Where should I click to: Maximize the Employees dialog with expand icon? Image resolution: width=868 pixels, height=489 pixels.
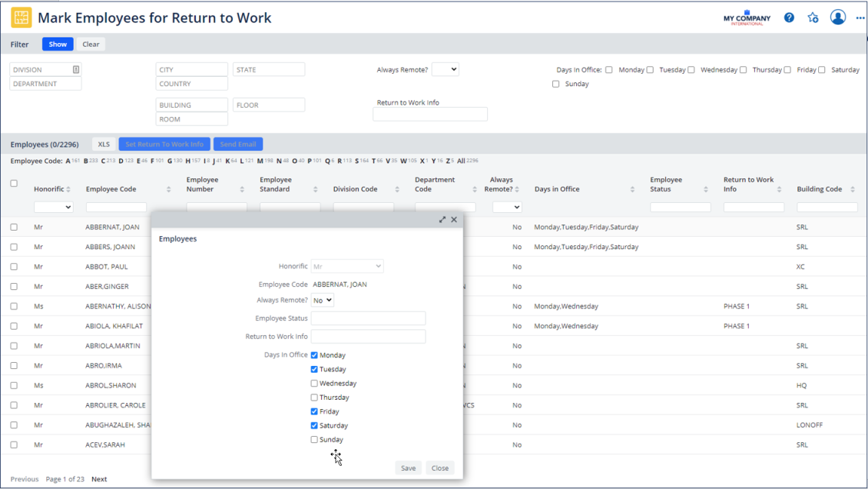coord(442,220)
